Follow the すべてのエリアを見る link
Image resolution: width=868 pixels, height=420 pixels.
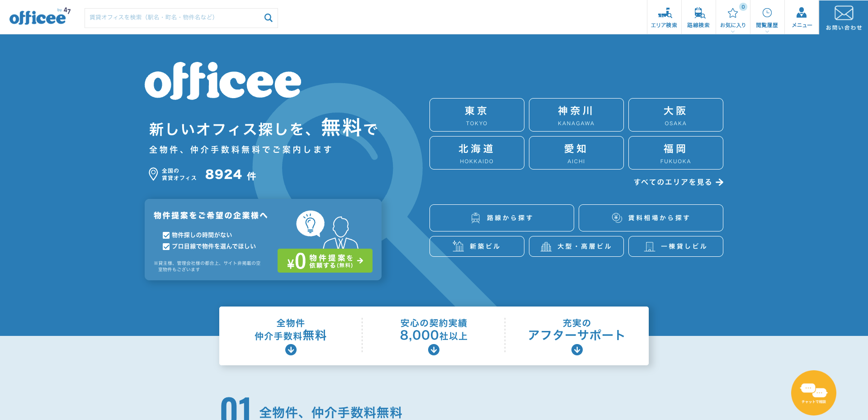tap(678, 182)
